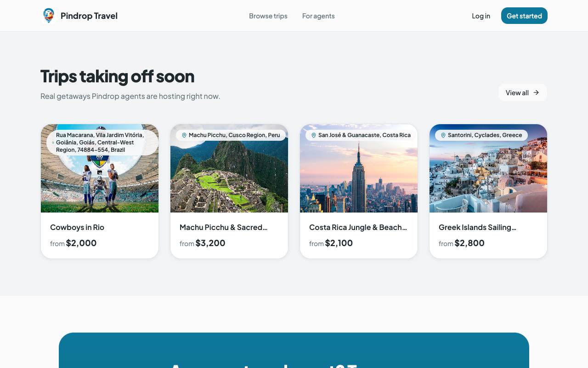Screen dimensions: 588x368
Task: Click the location pin on Costa Rica tag
Action: 314,135
